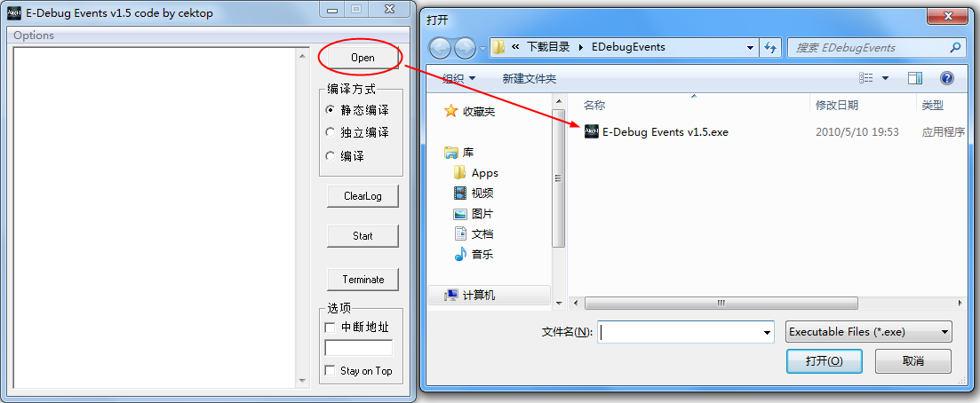Expand the Executable Files type dropdown
This screenshot has width=980, height=403.
868,332
